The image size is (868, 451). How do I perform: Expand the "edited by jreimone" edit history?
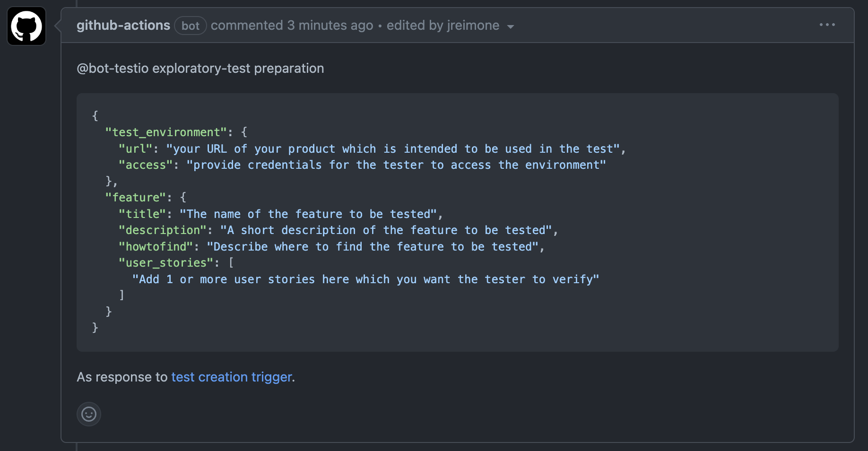(x=443, y=25)
